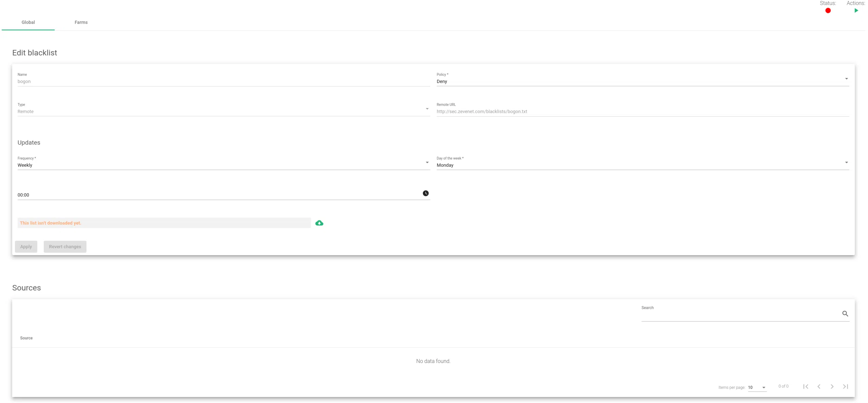Click the green play action icon
Screen dimensions: 868x403
click(x=856, y=11)
